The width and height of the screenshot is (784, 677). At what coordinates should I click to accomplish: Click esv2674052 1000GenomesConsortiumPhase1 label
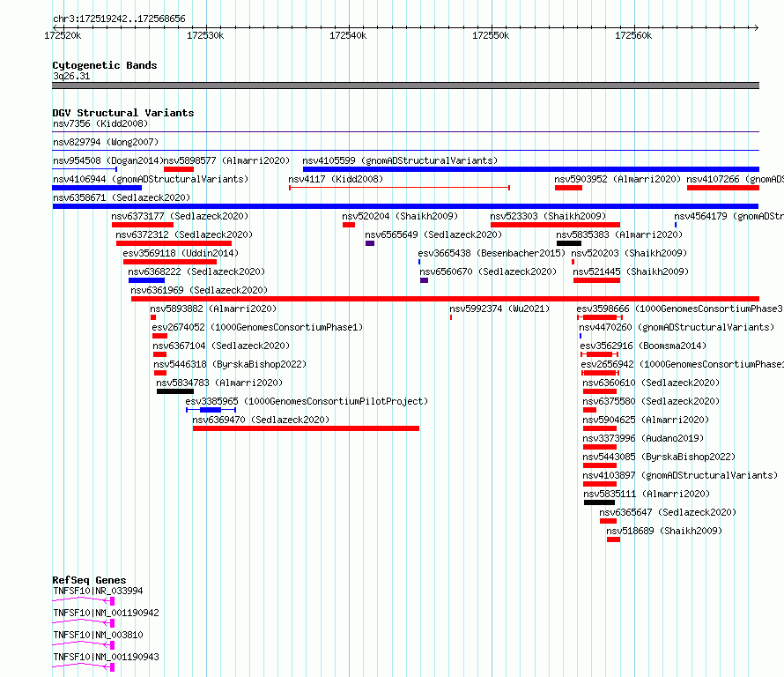257,327
